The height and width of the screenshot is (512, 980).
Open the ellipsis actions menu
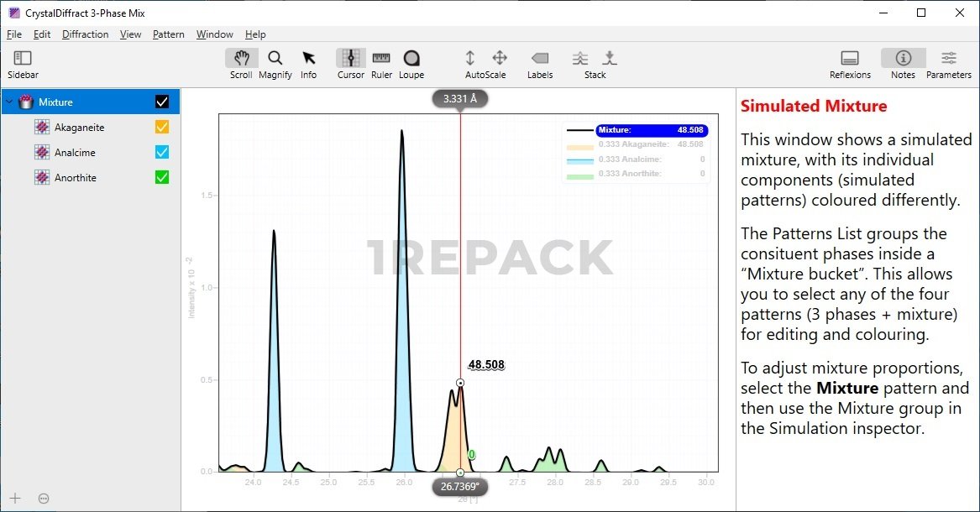pos(44,498)
